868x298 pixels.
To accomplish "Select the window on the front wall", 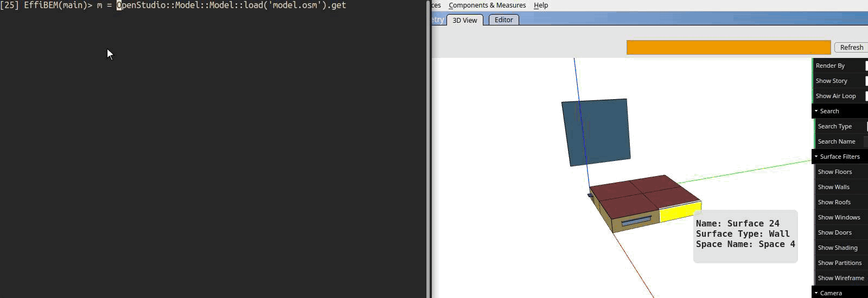I will [636, 221].
